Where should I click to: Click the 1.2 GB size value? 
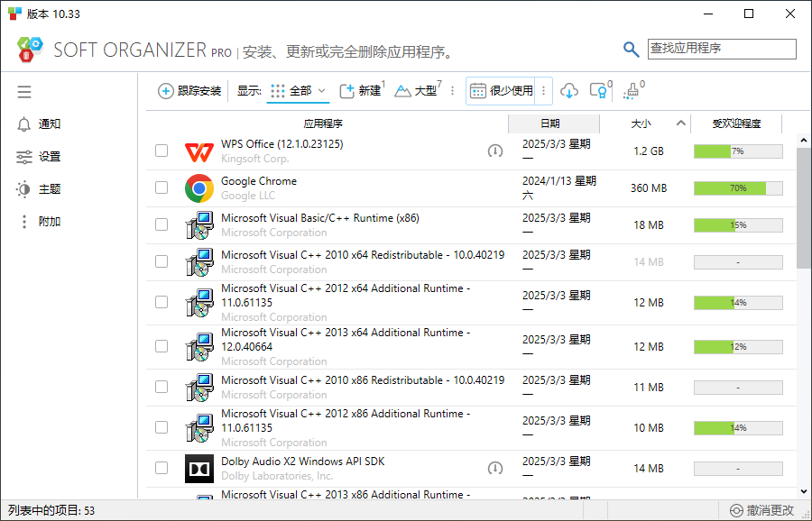click(649, 151)
